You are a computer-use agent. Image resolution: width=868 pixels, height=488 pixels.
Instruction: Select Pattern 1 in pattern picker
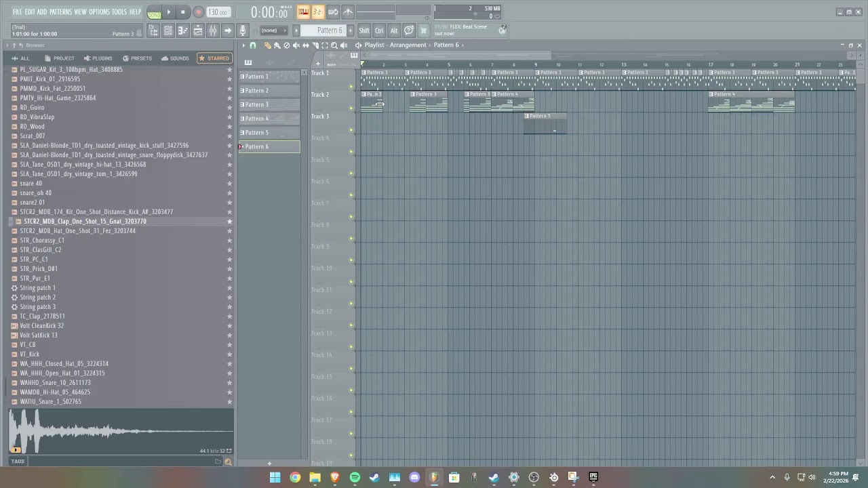269,77
